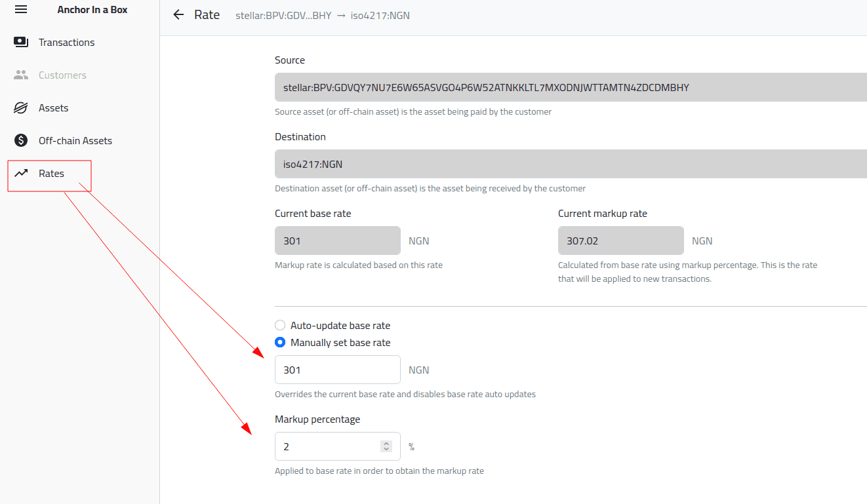Screen dimensions: 867x504
Task: Click the Destination iso4217:NGN field
Action: point(571,164)
